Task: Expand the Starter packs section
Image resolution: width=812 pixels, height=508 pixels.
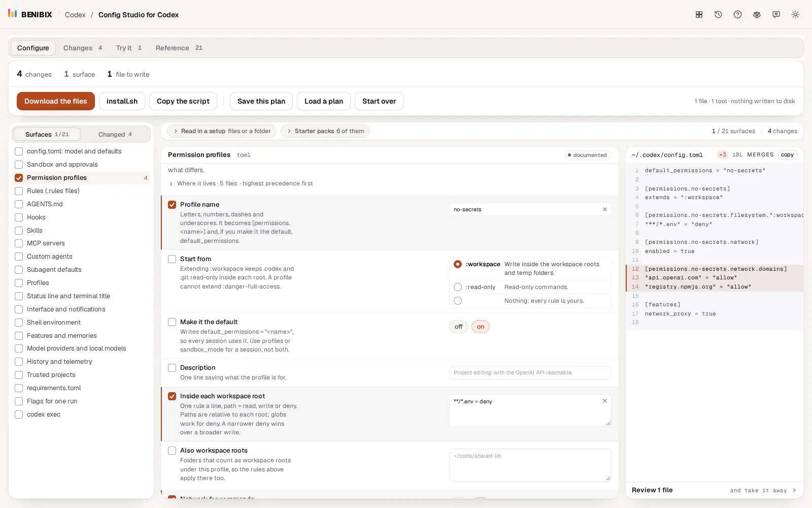Action: tap(325, 131)
